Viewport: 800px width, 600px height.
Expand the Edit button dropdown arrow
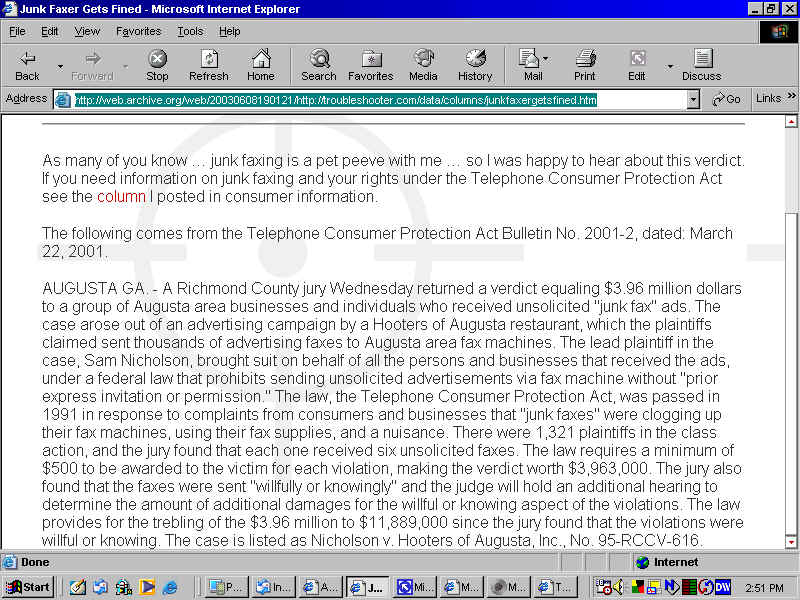pyautogui.click(x=670, y=66)
